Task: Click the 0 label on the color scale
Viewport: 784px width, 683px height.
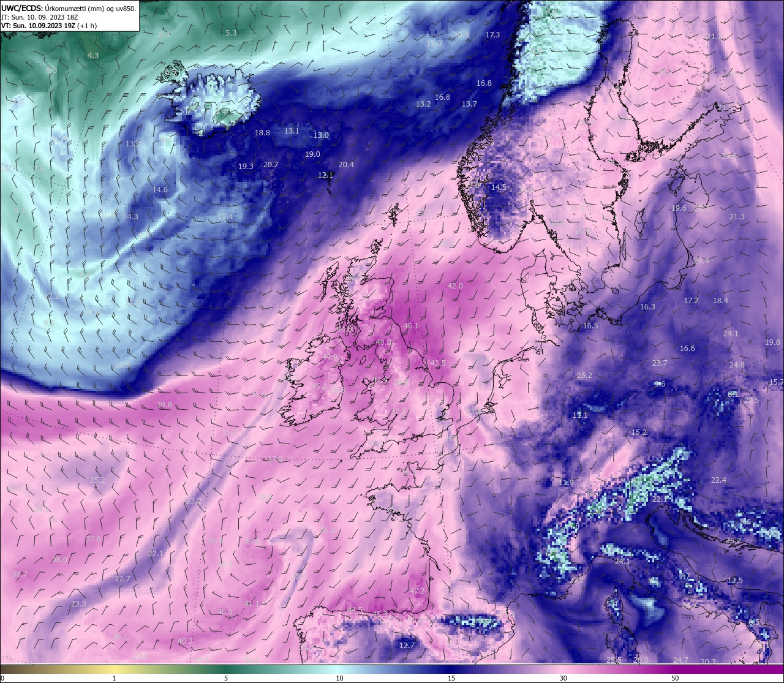Action: 2,678
